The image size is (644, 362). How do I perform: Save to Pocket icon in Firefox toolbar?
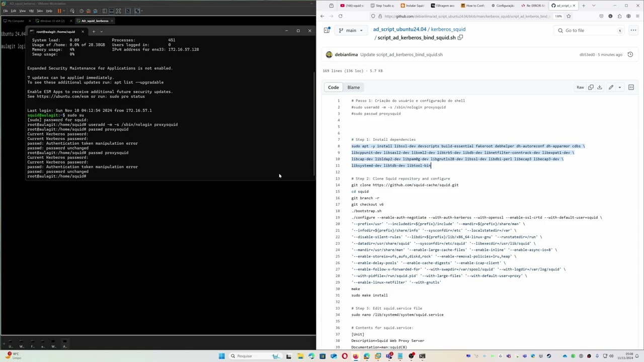click(601, 16)
